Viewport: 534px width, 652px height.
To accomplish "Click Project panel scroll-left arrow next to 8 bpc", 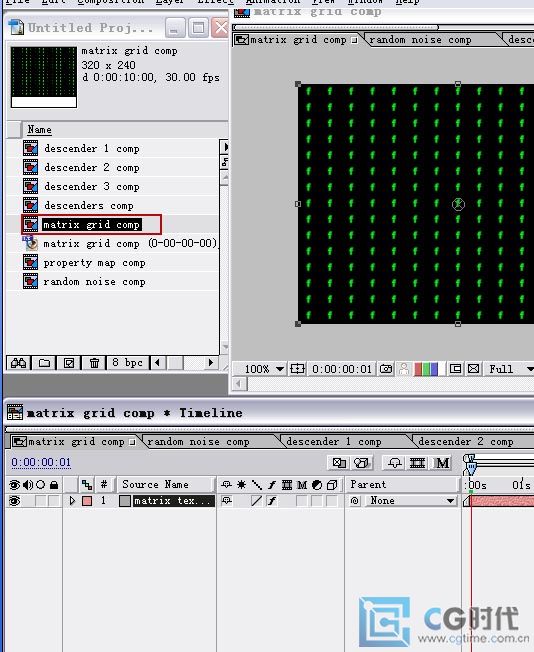I will [x=157, y=363].
